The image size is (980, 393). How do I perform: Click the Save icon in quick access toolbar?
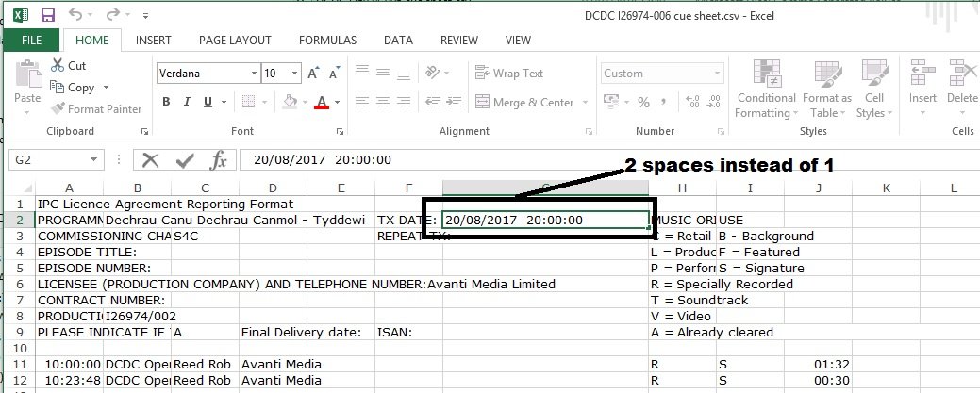(x=47, y=15)
